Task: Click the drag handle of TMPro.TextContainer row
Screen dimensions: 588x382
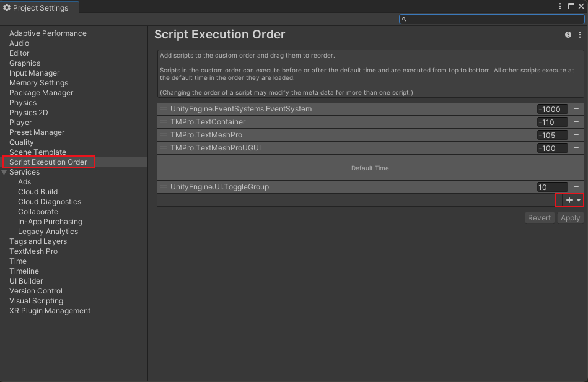Action: (164, 122)
